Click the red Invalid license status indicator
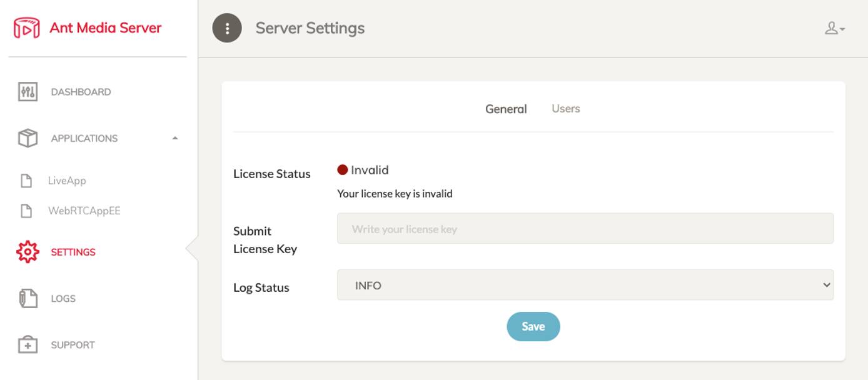Viewport: 868px width, 380px height. pos(341,169)
